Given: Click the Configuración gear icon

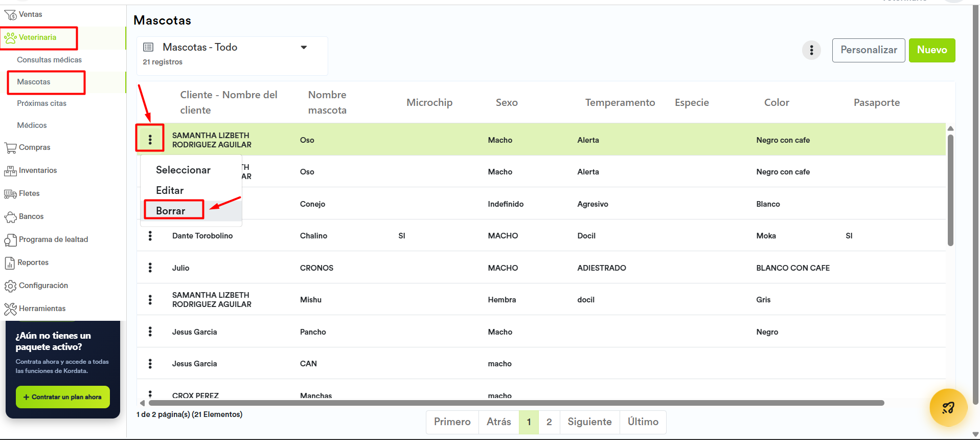Looking at the screenshot, I should (x=10, y=286).
